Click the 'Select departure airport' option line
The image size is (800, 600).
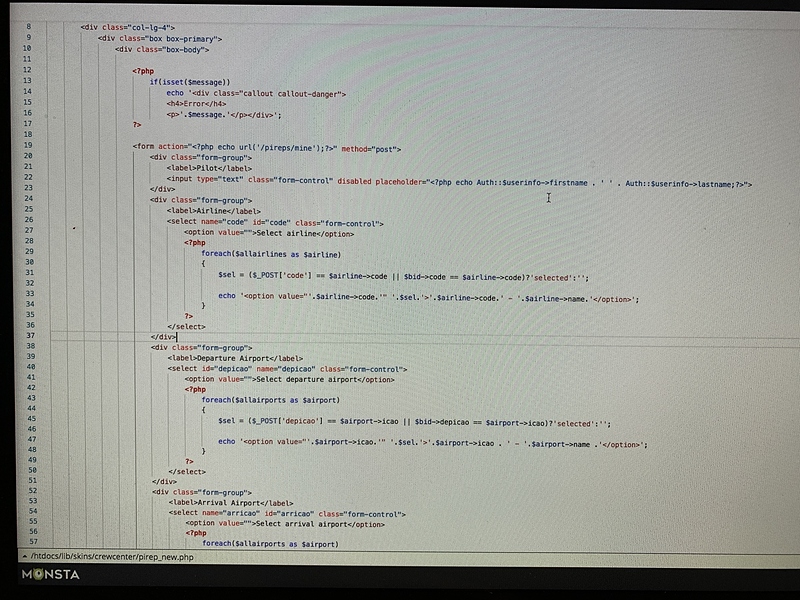(290, 380)
